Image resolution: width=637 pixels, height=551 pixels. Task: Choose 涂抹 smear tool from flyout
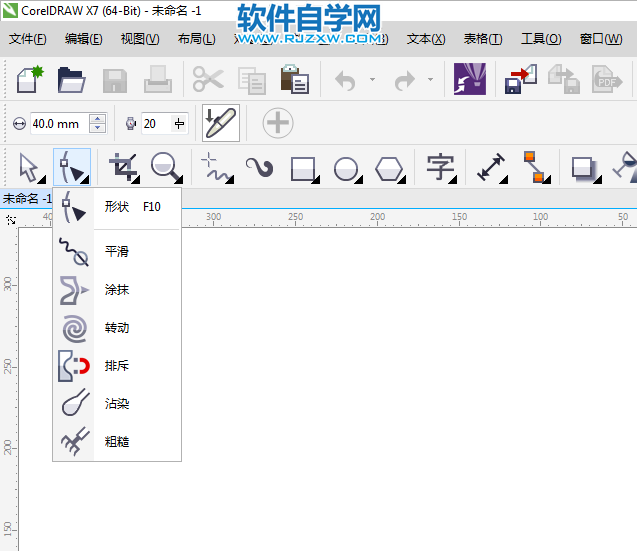[x=117, y=290]
